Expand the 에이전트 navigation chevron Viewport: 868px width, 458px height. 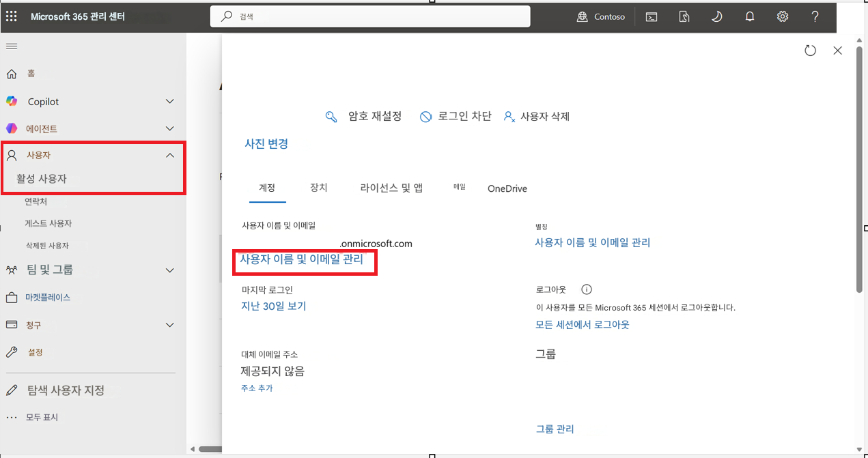(170, 128)
